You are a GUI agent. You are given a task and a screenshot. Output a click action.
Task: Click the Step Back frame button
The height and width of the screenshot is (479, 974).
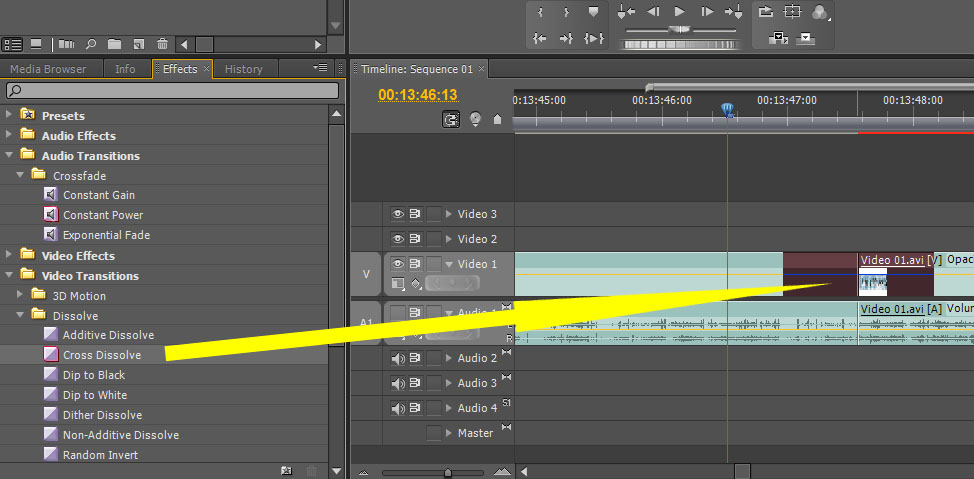pyautogui.click(x=653, y=11)
